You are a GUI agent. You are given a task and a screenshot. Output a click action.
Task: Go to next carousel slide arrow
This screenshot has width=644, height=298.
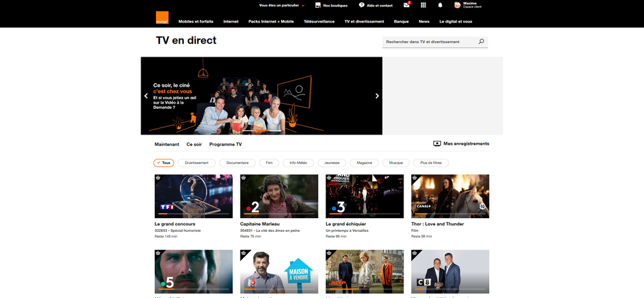[377, 96]
